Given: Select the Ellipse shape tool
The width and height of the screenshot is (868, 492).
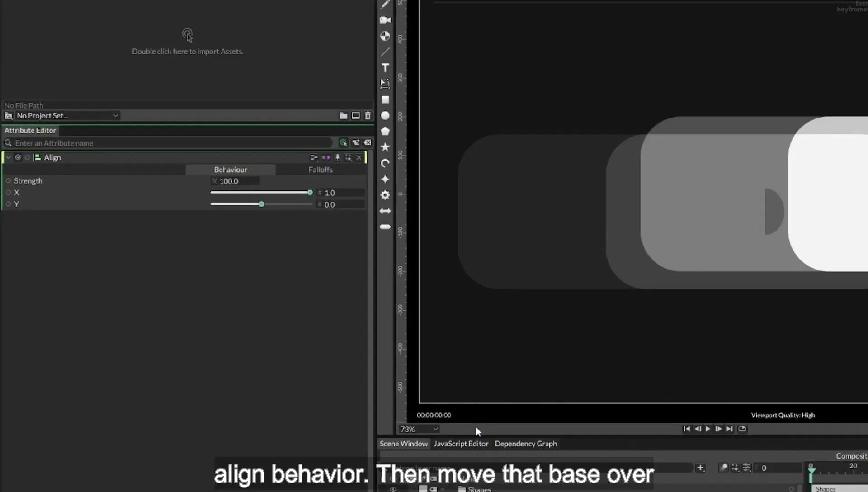Looking at the screenshot, I should click(x=385, y=115).
